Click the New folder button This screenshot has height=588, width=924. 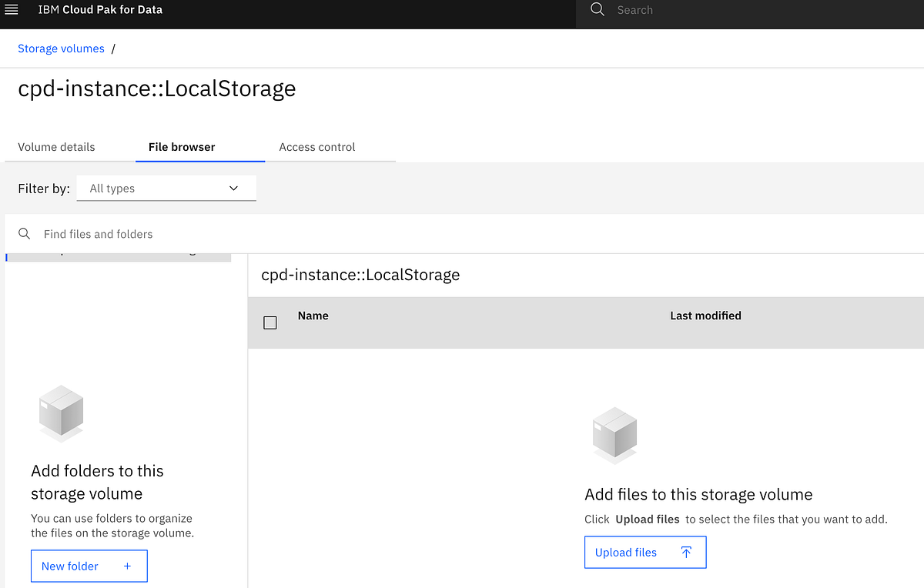point(89,566)
